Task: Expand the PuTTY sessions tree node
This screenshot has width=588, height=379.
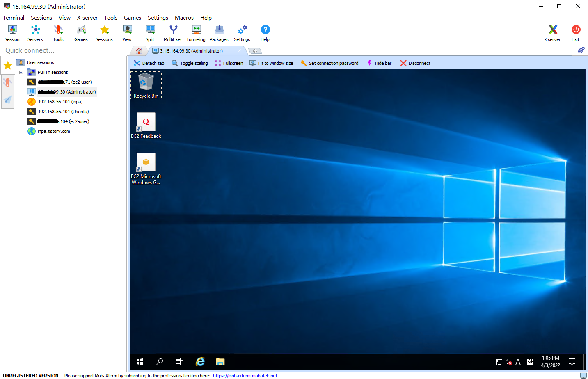Action: (21, 72)
